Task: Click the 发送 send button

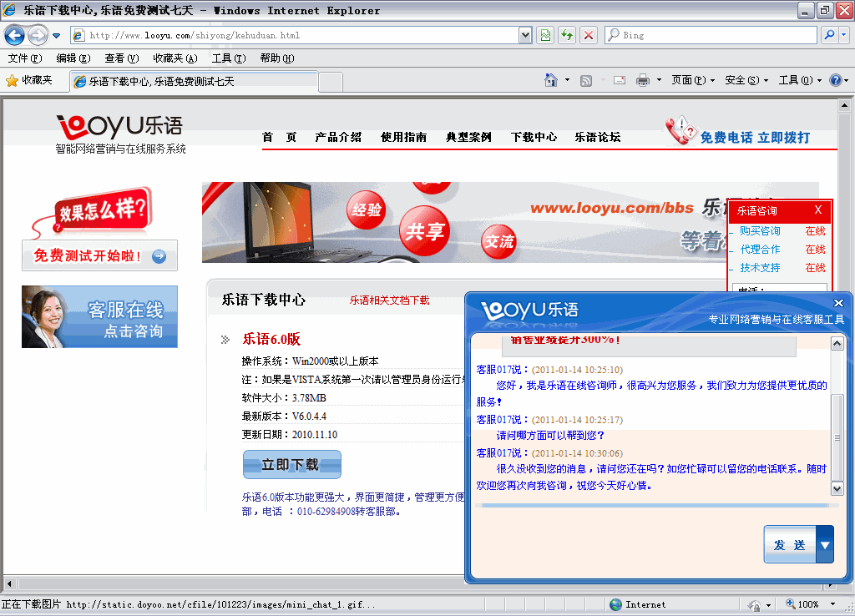Action: point(790,544)
